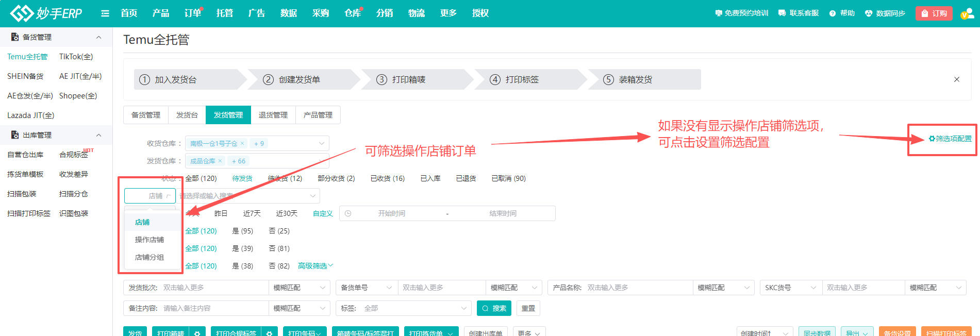Open the 导出 export dropdown

(x=857, y=332)
